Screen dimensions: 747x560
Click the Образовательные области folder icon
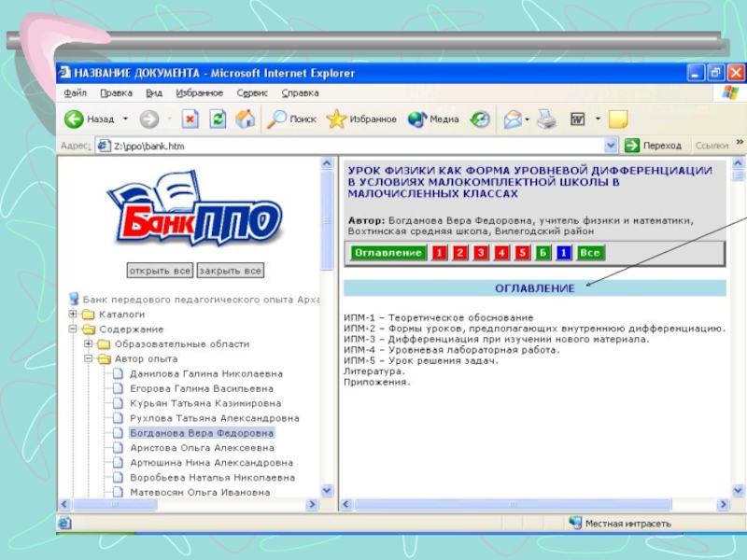coord(104,343)
